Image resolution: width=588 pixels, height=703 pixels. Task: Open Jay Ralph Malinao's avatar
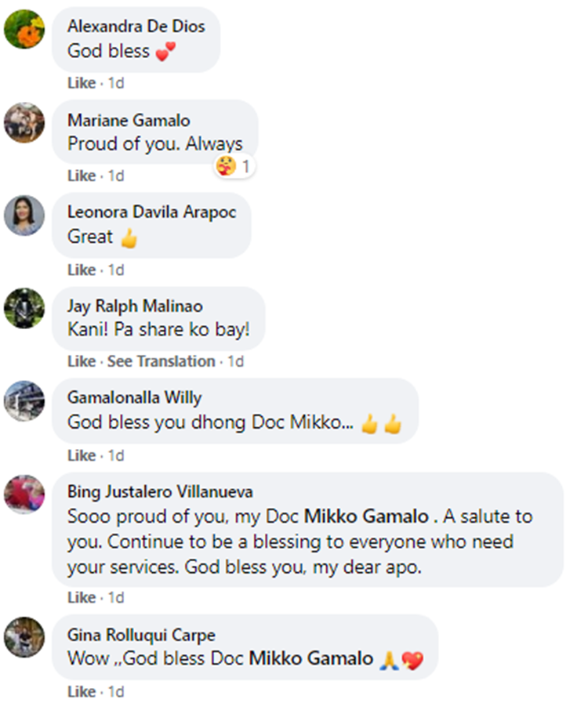pyautogui.click(x=24, y=307)
